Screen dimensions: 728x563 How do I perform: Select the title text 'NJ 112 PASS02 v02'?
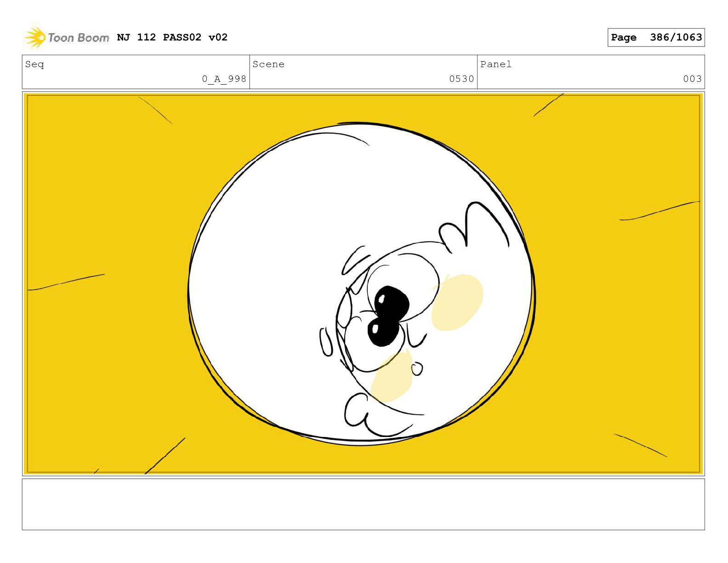click(x=172, y=37)
